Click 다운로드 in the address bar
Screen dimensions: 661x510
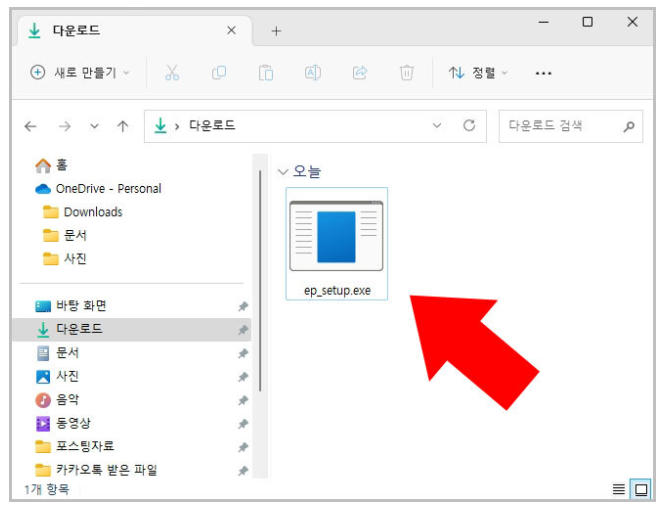point(212,125)
